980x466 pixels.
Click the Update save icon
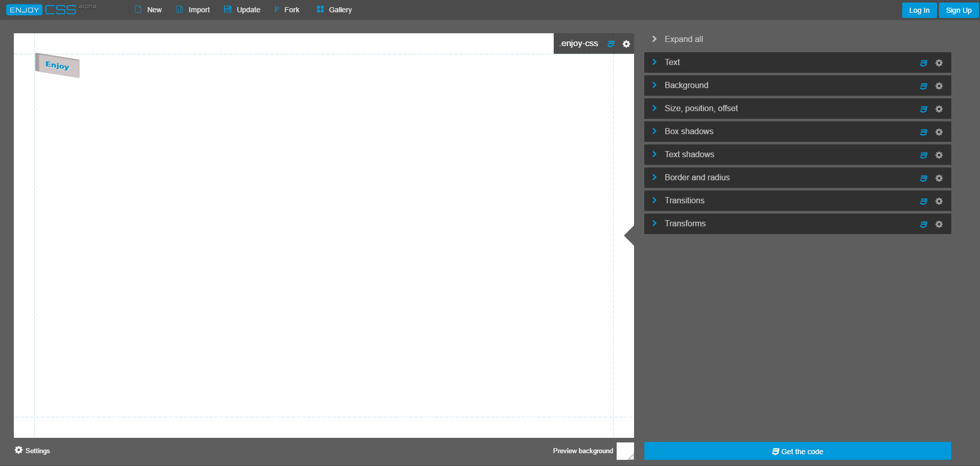tap(228, 9)
